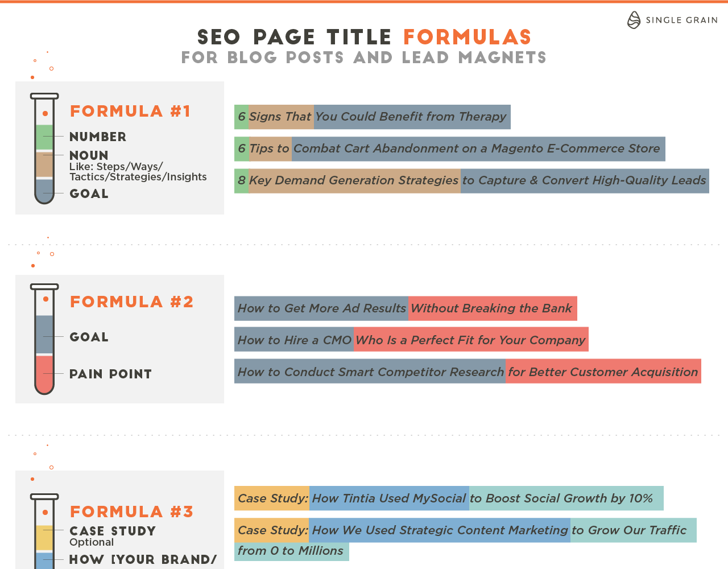
Task: Click the "FORMULA #1" heading
Action: tap(130, 111)
